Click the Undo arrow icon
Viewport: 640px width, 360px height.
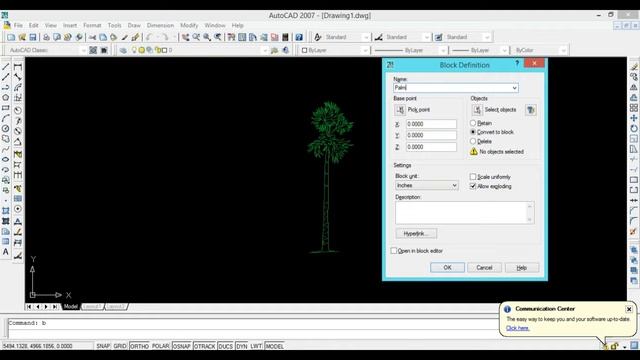[x=149, y=37]
